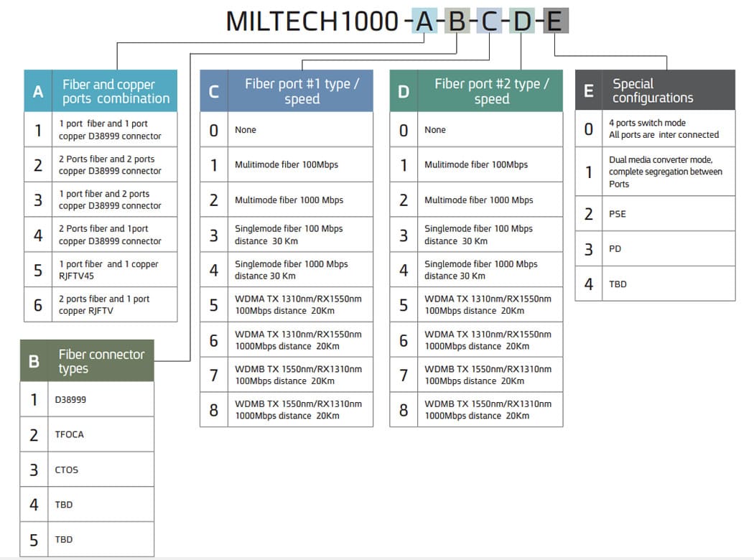Screen dimensions: 754x560
Task: Click index 0 in the Special configurations table
Action: click(589, 129)
